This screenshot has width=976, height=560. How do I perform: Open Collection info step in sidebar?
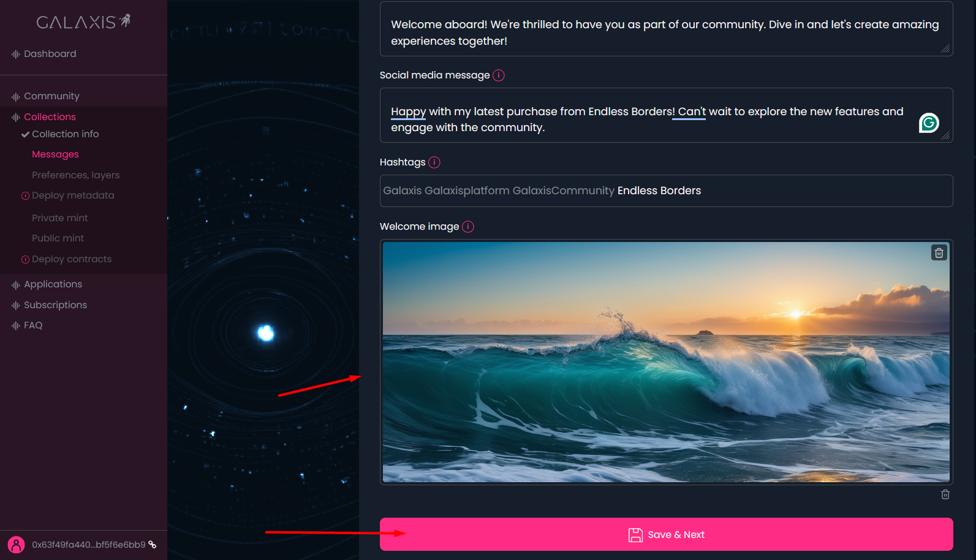(65, 134)
